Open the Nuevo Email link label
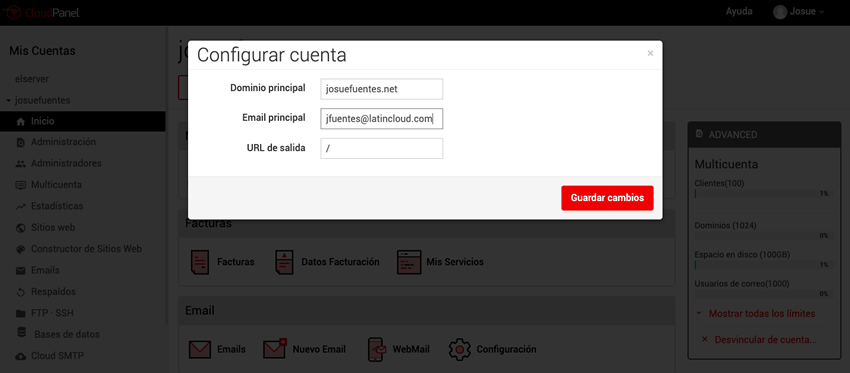Viewport: 850px width, 373px height. (x=319, y=349)
